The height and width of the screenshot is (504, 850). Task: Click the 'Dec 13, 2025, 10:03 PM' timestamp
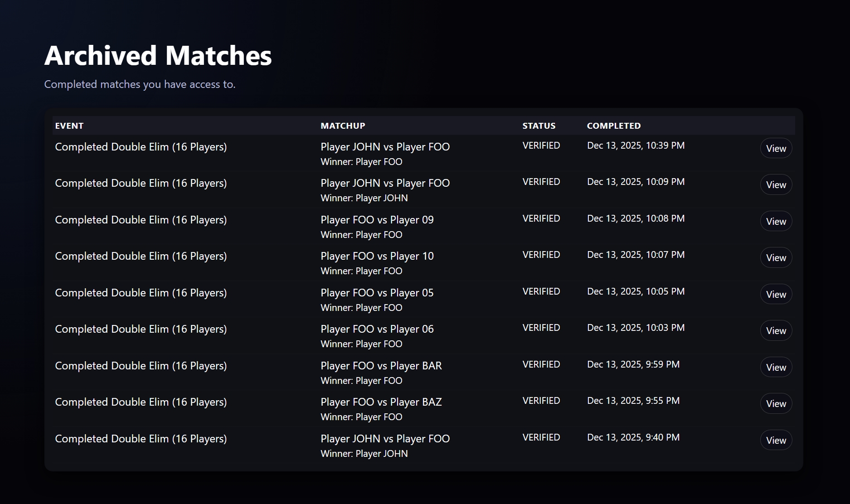point(636,328)
